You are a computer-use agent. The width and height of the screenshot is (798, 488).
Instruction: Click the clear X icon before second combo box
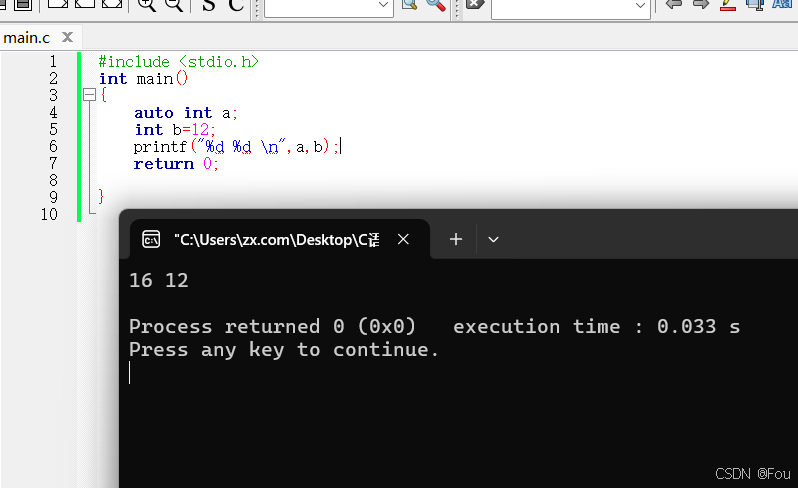pyautogui.click(x=475, y=4)
